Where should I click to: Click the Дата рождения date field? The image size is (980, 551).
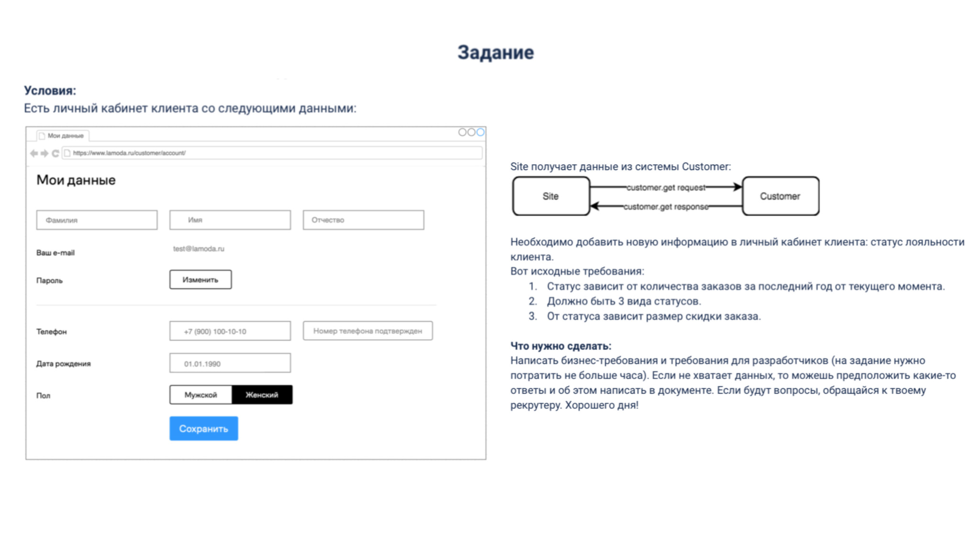pos(230,364)
